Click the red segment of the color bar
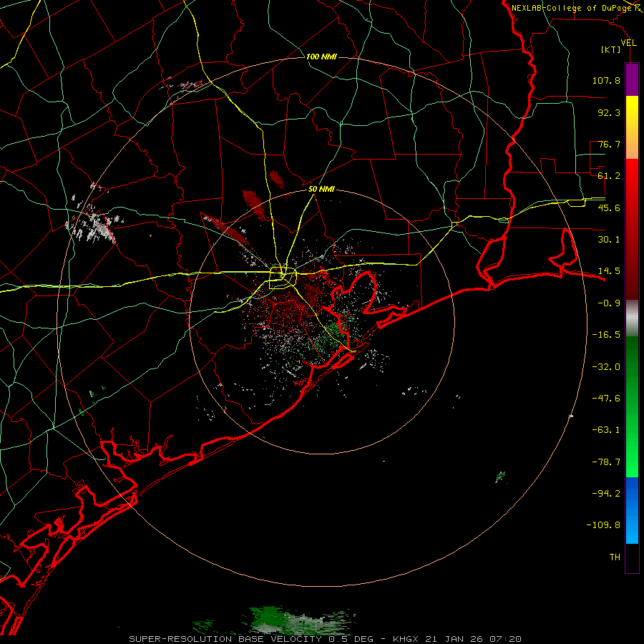The height and width of the screenshot is (644, 644). [x=632, y=229]
